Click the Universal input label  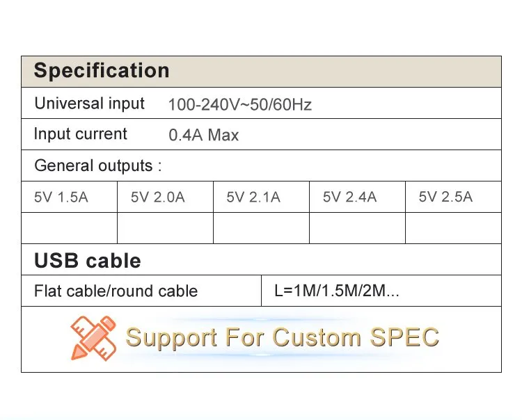[x=89, y=104]
